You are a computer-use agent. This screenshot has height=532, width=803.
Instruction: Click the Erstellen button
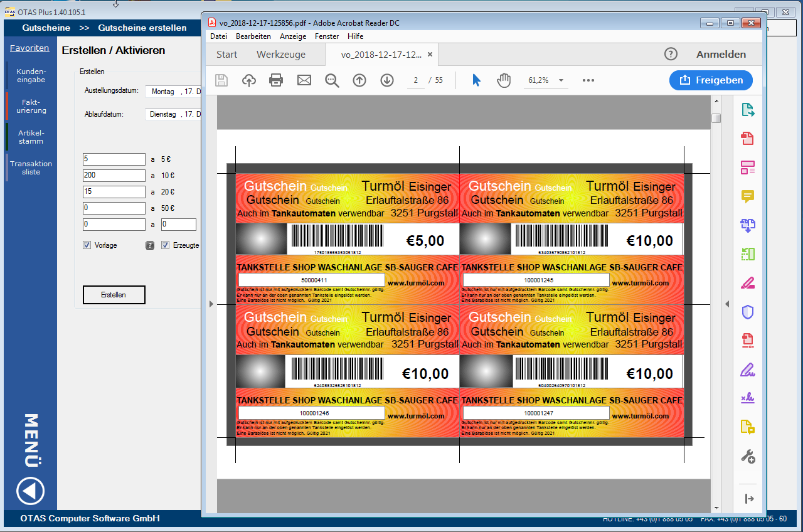pyautogui.click(x=114, y=295)
